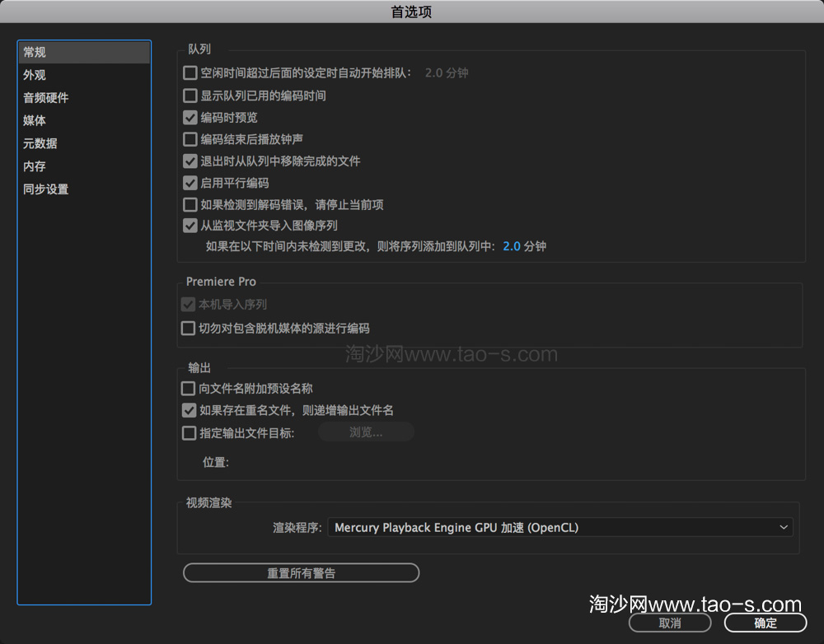This screenshot has width=824, height=644.
Task: Click the 重置所有警告 button
Action: pyautogui.click(x=300, y=572)
